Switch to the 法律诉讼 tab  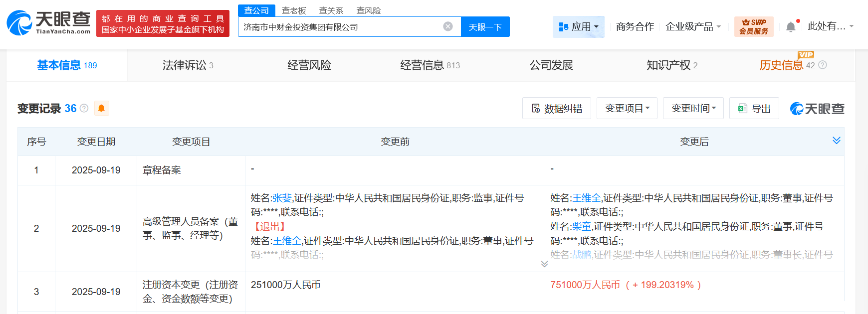pos(188,65)
